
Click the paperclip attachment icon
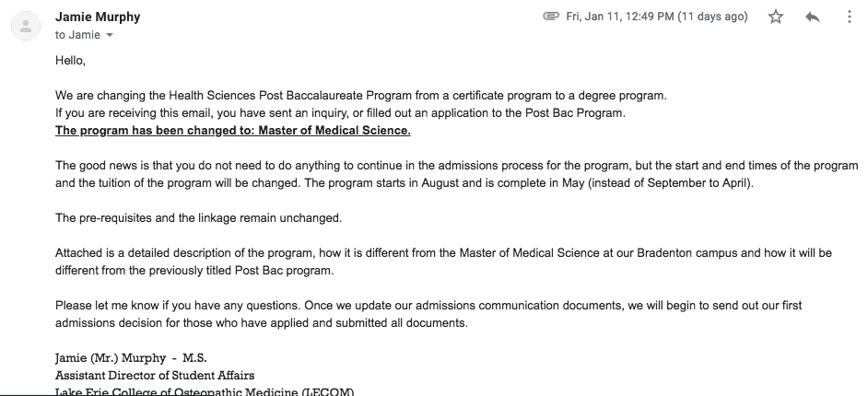coord(552,17)
